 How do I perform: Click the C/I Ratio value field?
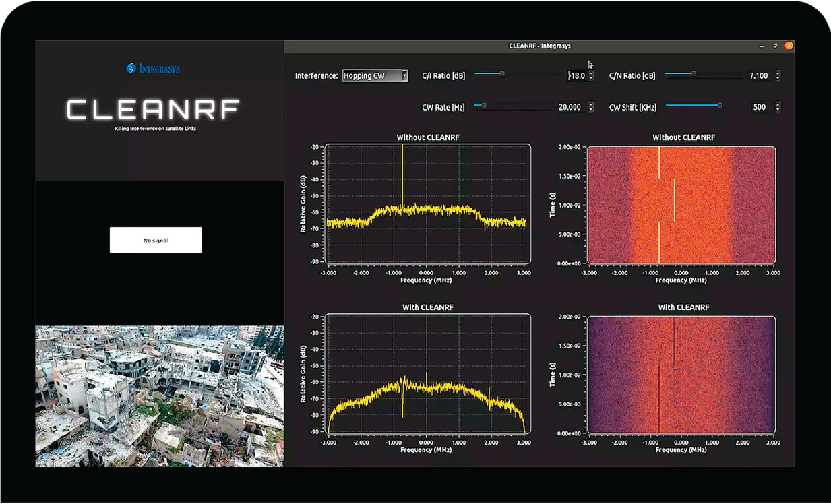tap(577, 76)
